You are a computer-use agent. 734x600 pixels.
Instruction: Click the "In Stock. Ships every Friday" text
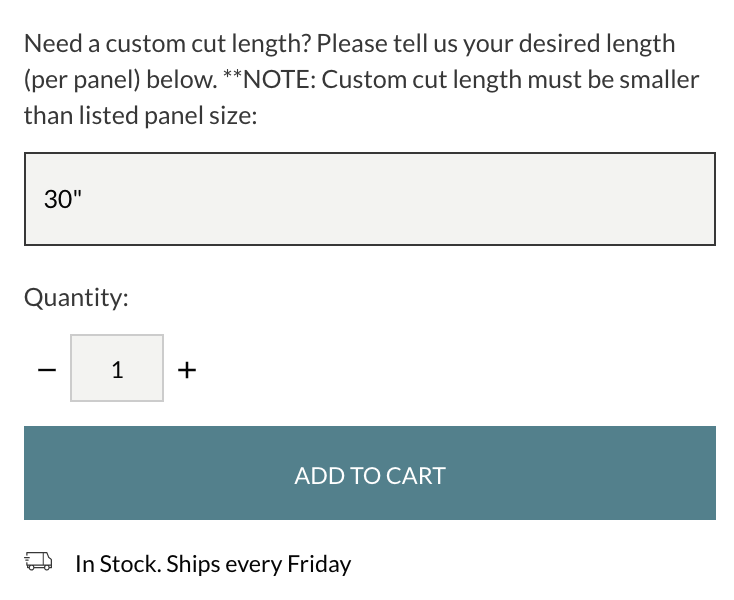click(213, 564)
